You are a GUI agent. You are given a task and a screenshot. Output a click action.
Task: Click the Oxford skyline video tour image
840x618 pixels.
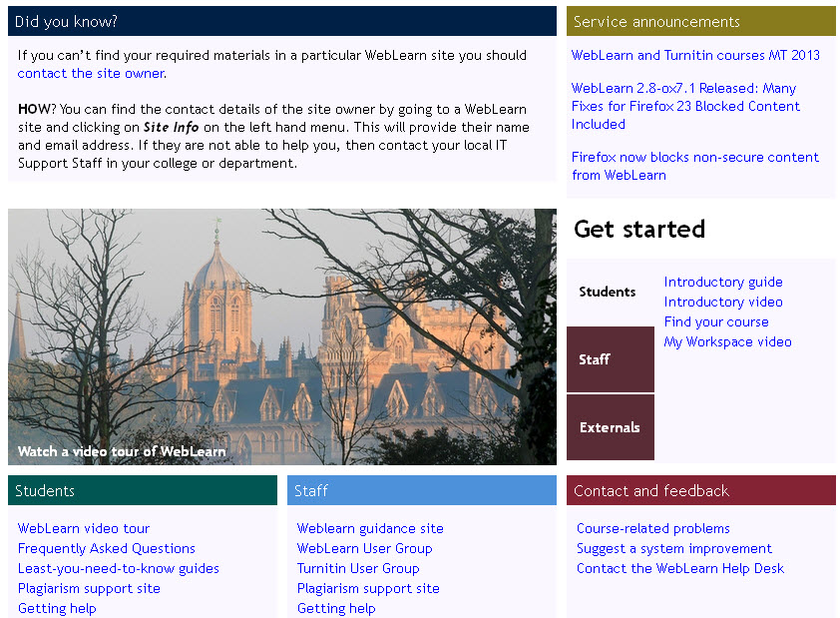click(x=281, y=336)
